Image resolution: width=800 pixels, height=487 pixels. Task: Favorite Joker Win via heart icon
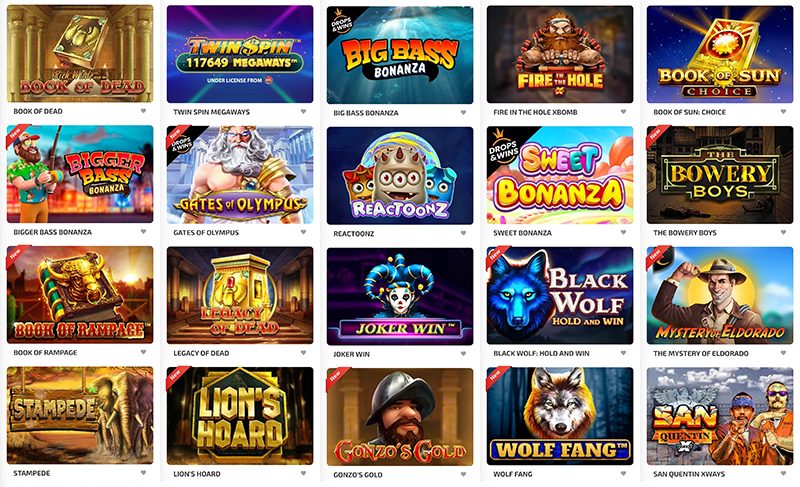463,353
